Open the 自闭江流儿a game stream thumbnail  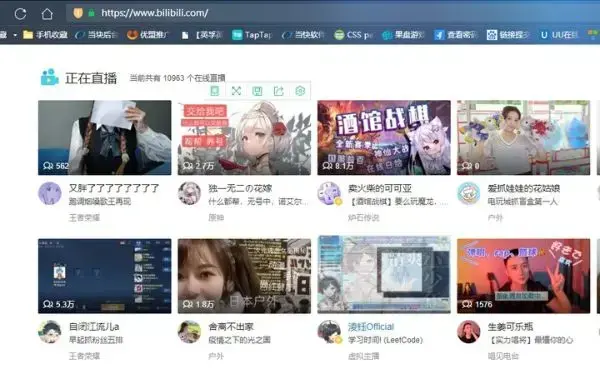(104, 276)
